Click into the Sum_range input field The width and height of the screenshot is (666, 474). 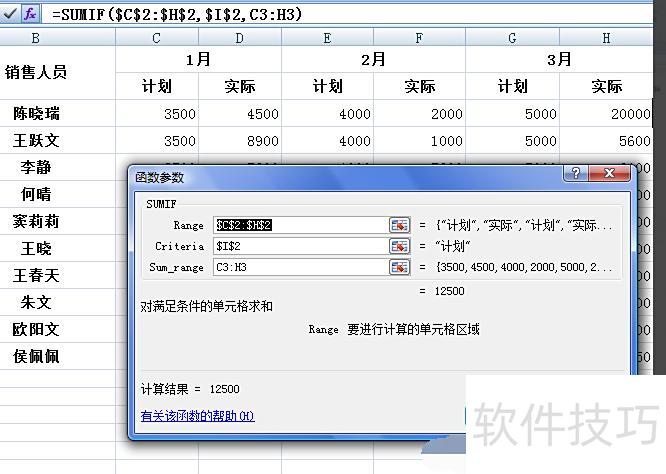[301, 267]
